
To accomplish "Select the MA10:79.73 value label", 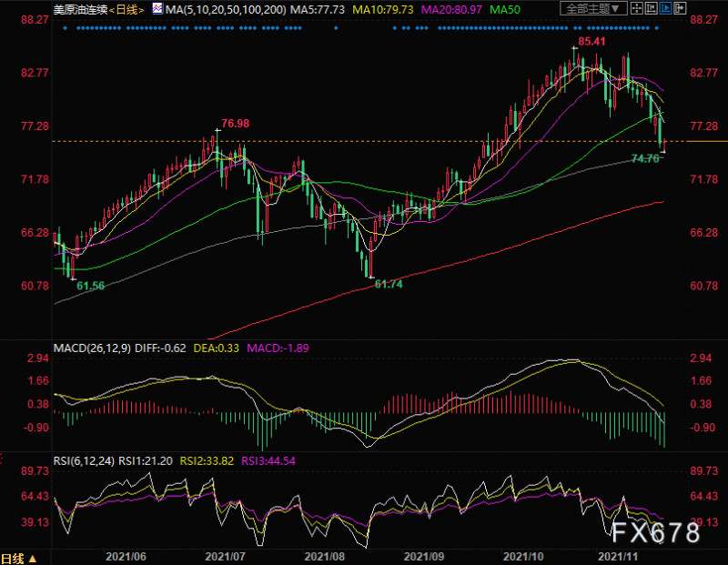I will click(x=383, y=9).
